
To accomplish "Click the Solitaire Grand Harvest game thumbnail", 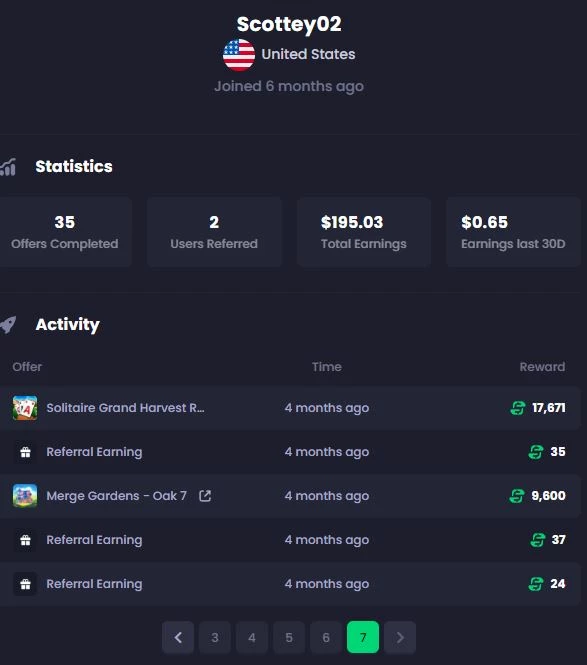I will 25,408.
